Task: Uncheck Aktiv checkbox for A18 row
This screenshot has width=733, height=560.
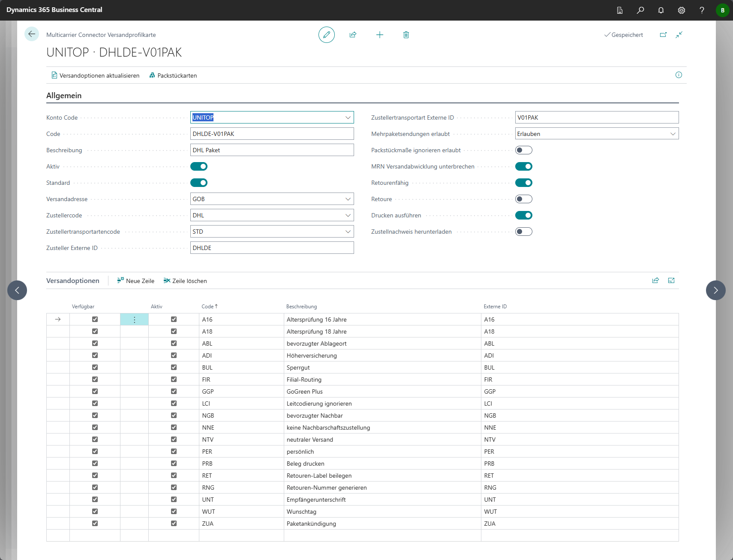Action: tap(174, 331)
